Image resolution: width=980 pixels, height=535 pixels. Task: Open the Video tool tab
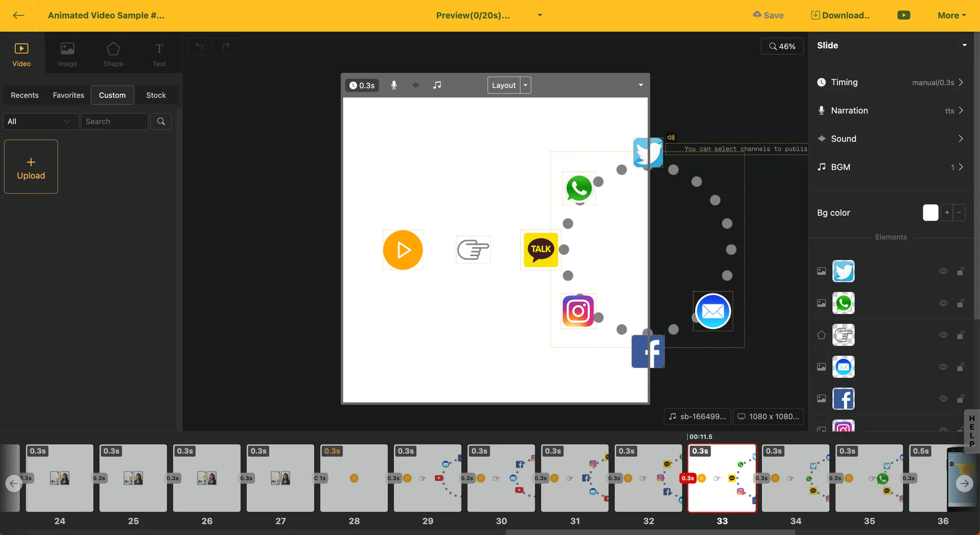[22, 55]
